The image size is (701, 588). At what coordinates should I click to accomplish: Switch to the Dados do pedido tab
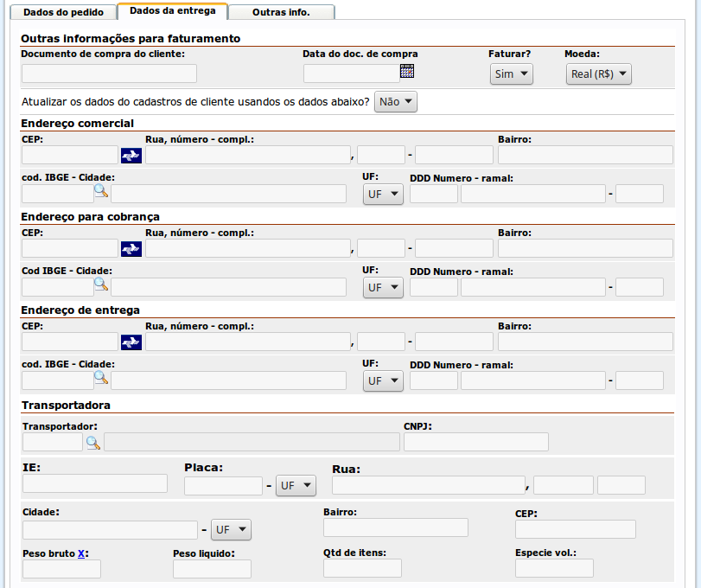click(62, 12)
